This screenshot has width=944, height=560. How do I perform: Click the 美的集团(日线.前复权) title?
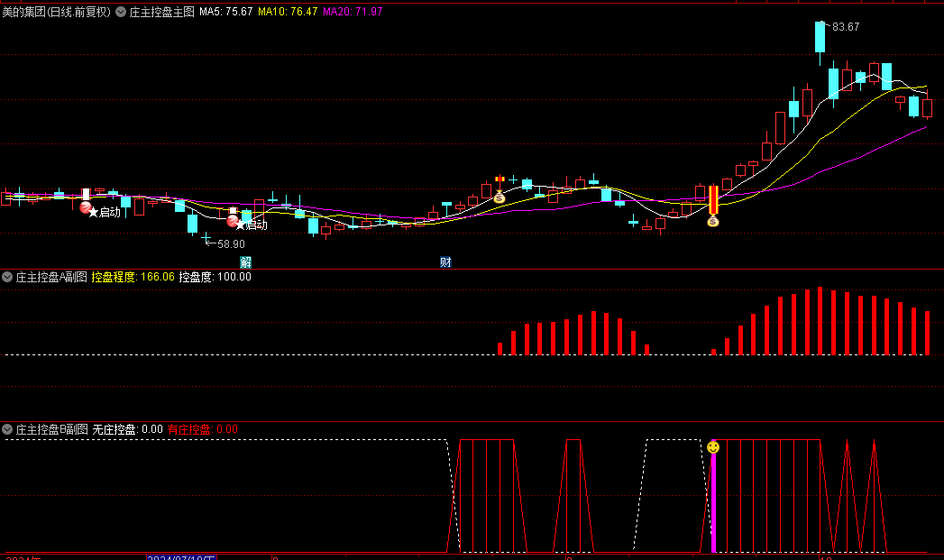click(57, 12)
